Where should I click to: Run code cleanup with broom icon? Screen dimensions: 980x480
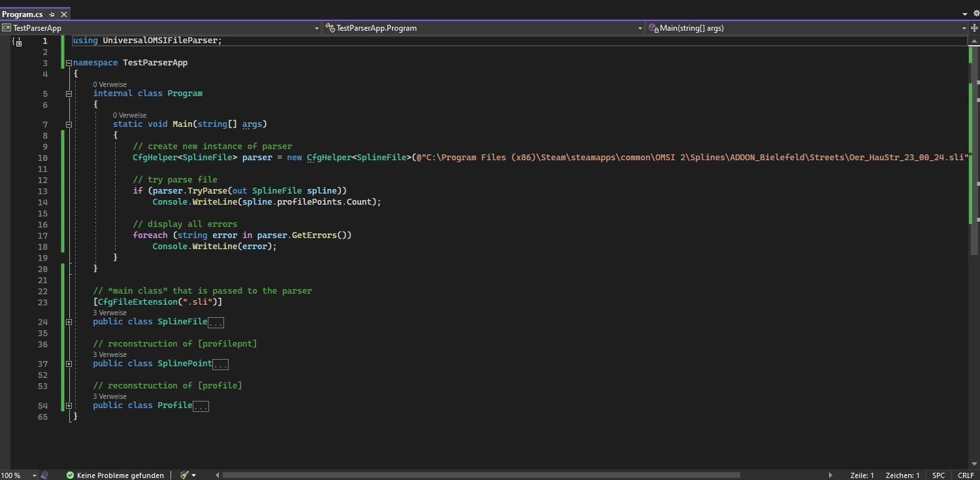(184, 475)
